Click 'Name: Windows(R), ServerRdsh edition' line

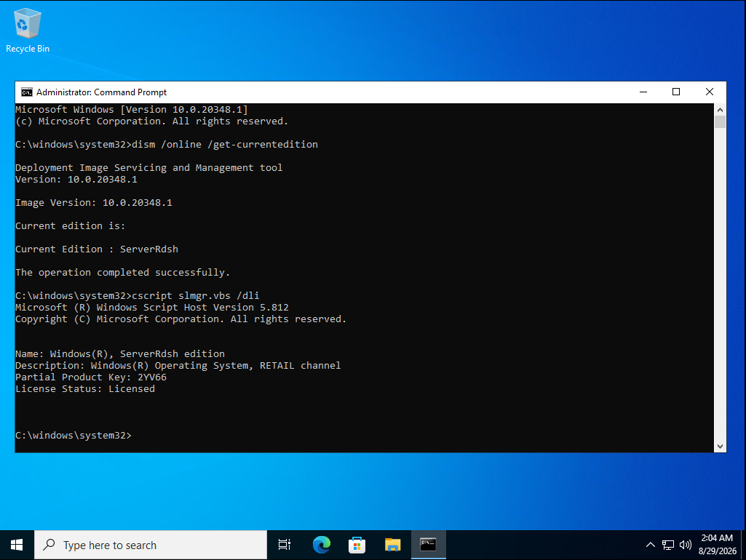point(120,353)
